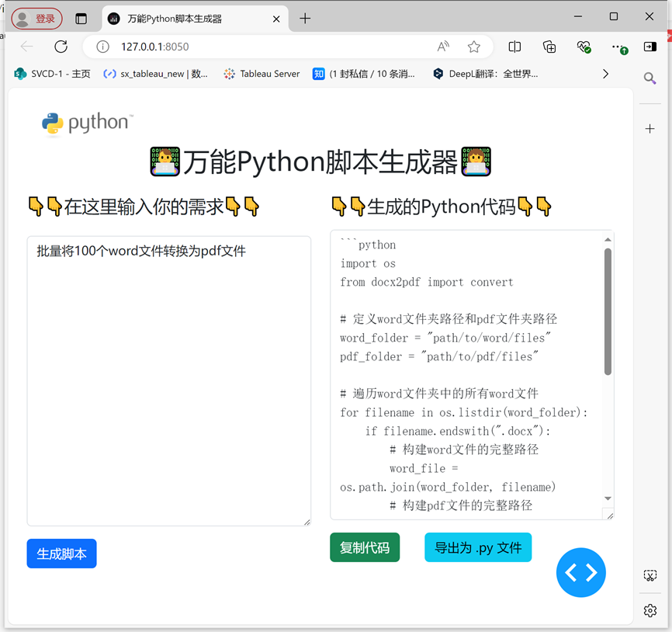This screenshot has width=672, height=632.
Task: Open sidebar settings gear
Action: pyautogui.click(x=650, y=610)
